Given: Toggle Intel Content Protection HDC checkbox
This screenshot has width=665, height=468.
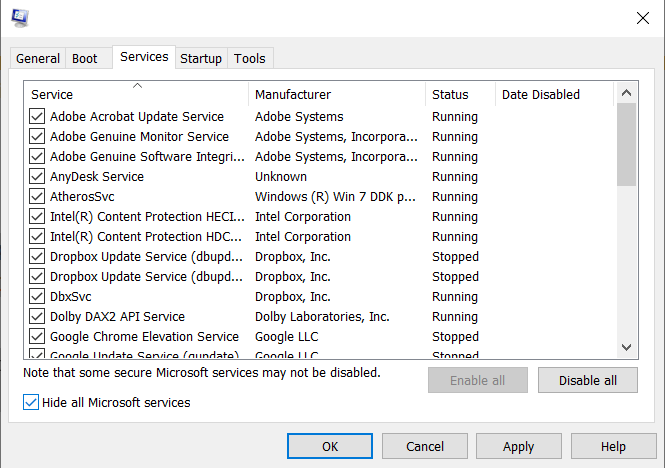Looking at the screenshot, I should point(37,236).
